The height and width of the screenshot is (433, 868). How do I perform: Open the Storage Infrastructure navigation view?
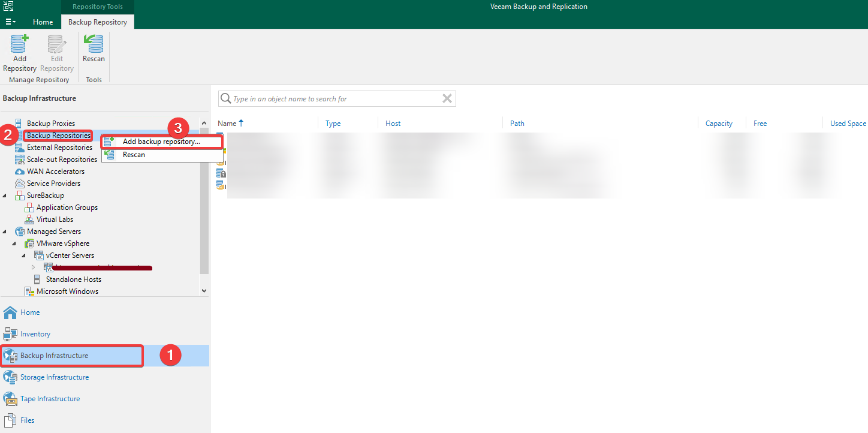54,377
